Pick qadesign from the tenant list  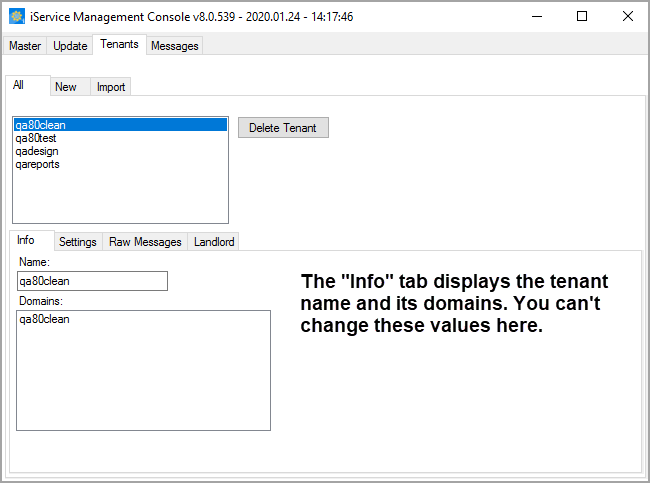(x=37, y=151)
